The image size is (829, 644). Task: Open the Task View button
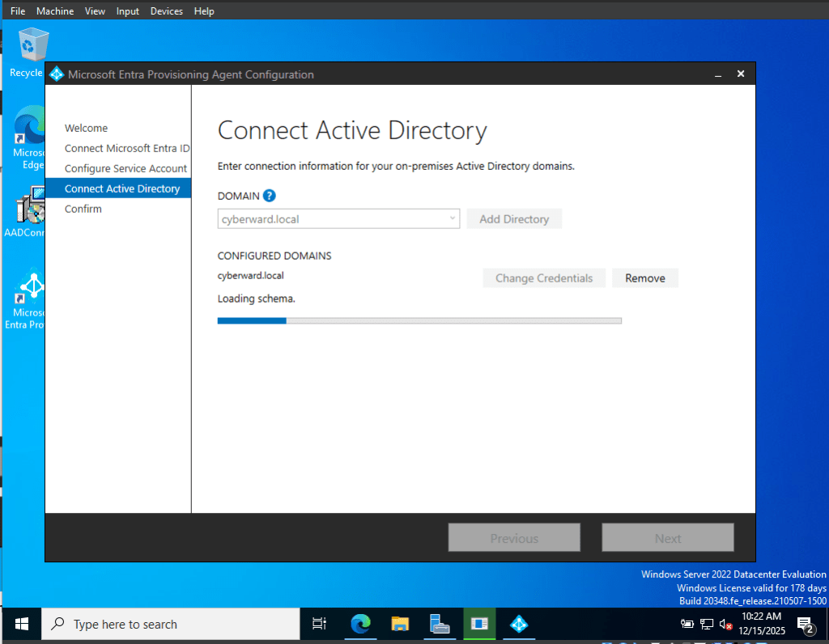319,624
